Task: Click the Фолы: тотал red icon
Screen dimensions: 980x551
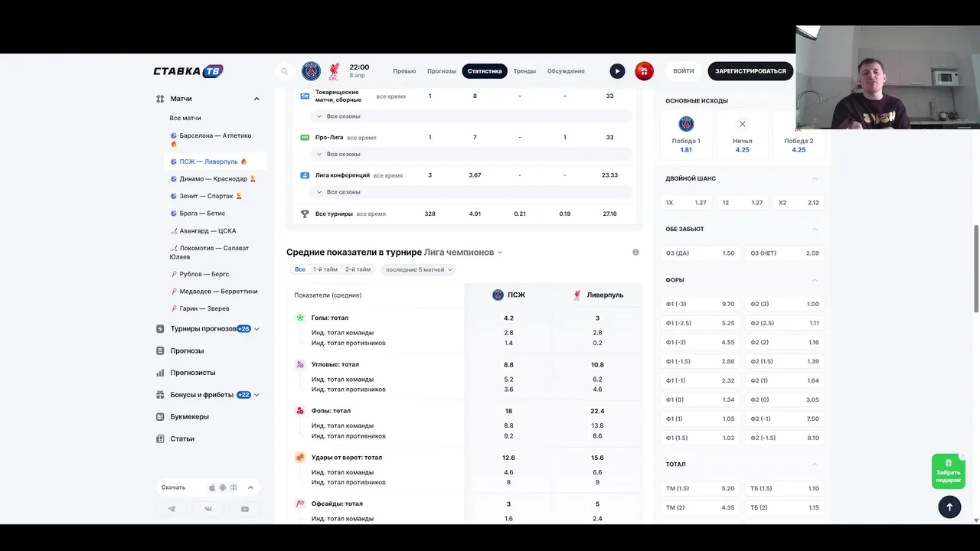Action: [301, 411]
